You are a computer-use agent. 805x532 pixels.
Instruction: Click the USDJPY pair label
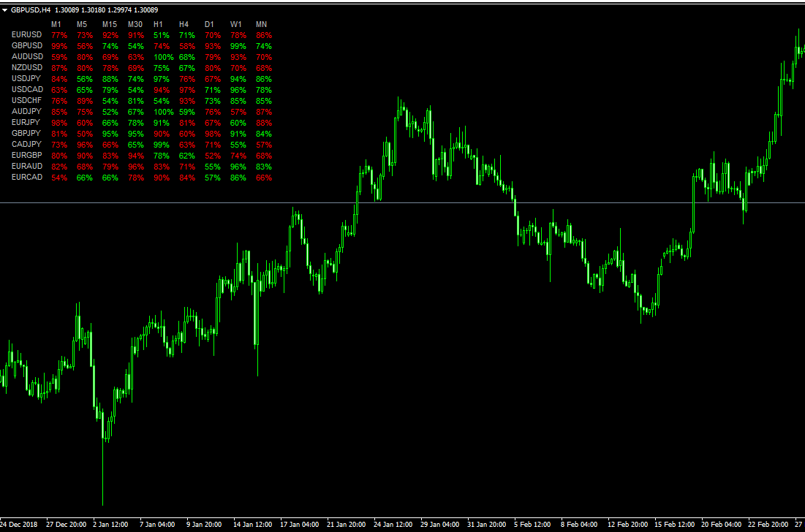coord(27,78)
